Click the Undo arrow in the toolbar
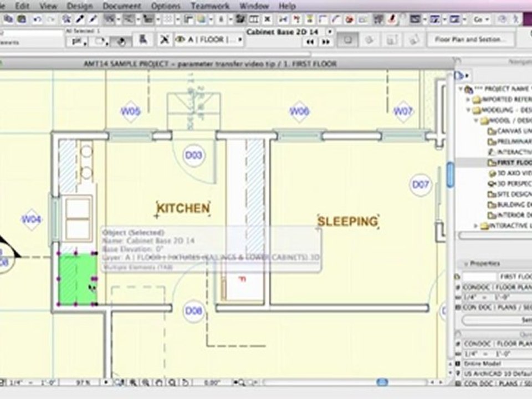This screenshot has width=532, height=399. point(37,19)
